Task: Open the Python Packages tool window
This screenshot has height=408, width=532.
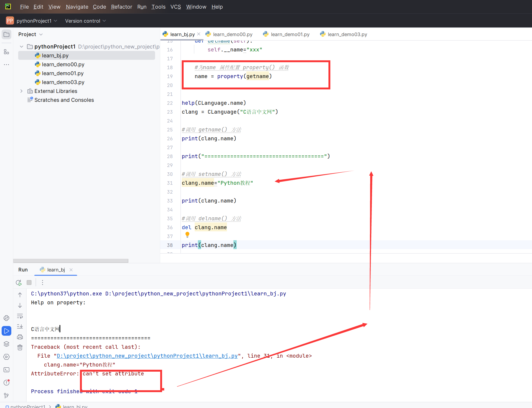Action: pos(6,344)
